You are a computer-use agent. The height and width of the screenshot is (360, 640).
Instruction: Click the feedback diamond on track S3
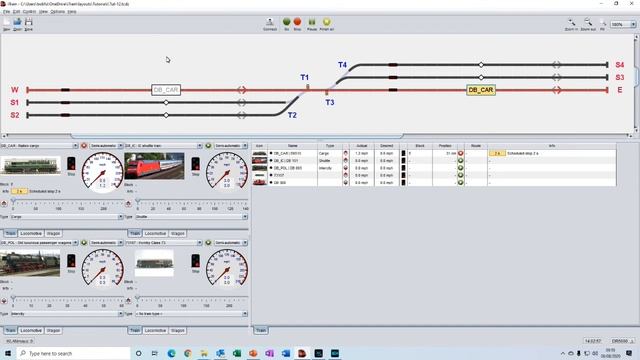tap(481, 77)
